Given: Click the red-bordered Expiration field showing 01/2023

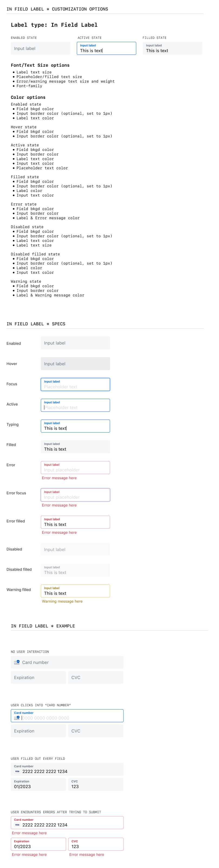Looking at the screenshot, I should point(38,844).
